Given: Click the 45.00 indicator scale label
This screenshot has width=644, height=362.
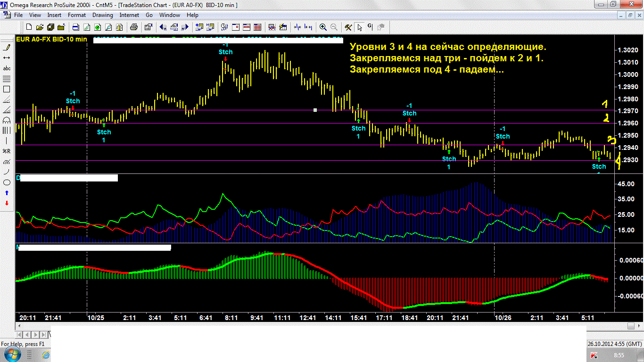Looking at the screenshot, I should (x=626, y=184).
